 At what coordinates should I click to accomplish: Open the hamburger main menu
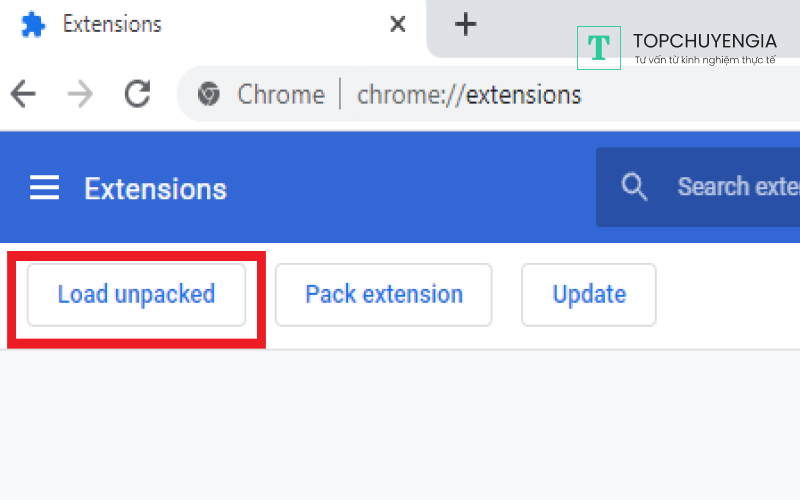(44, 188)
